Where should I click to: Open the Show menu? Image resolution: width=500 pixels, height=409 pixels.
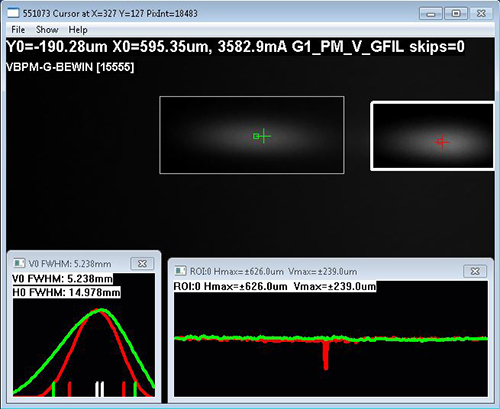click(47, 30)
